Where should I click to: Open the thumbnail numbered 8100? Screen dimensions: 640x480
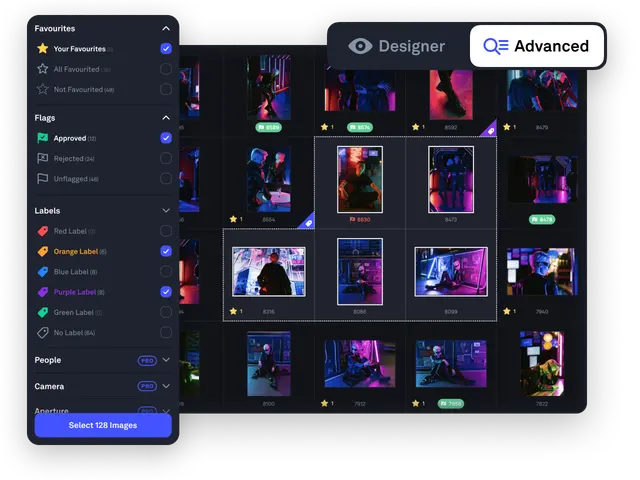[x=269, y=363]
